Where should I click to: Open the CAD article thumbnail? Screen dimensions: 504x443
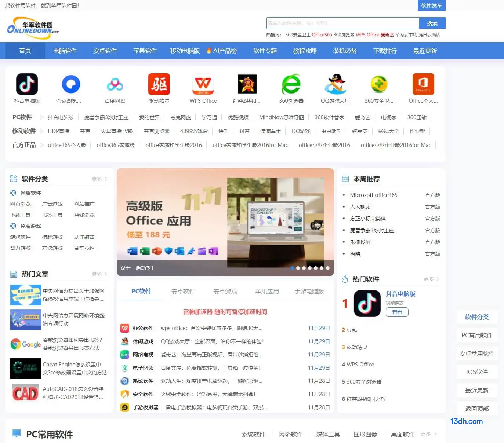(x=26, y=393)
